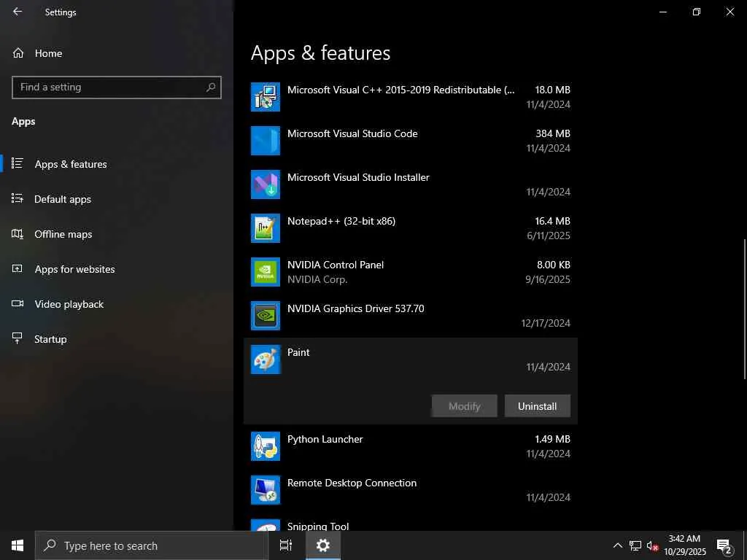Open Default apps settings page
This screenshot has width=747, height=560.
[117, 199]
